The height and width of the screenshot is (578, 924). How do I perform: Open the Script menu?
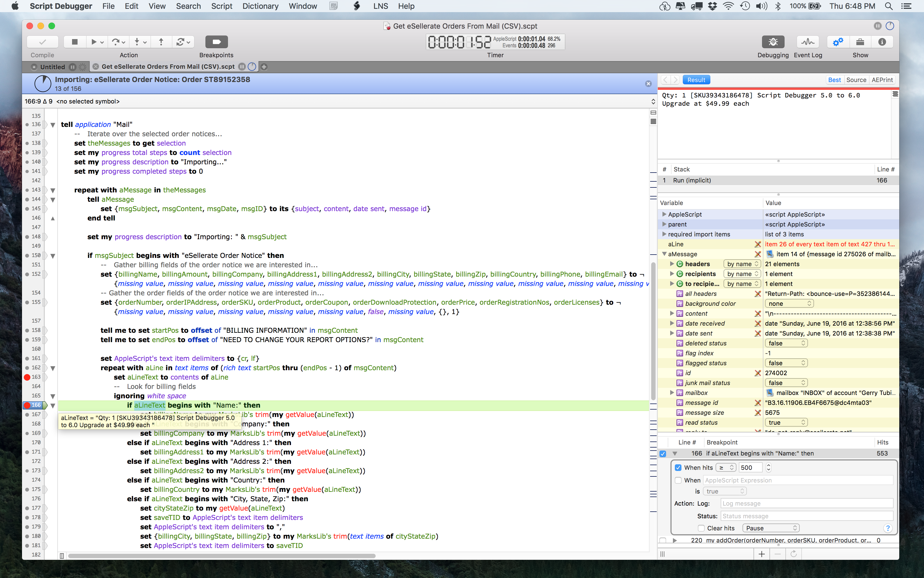(x=221, y=6)
